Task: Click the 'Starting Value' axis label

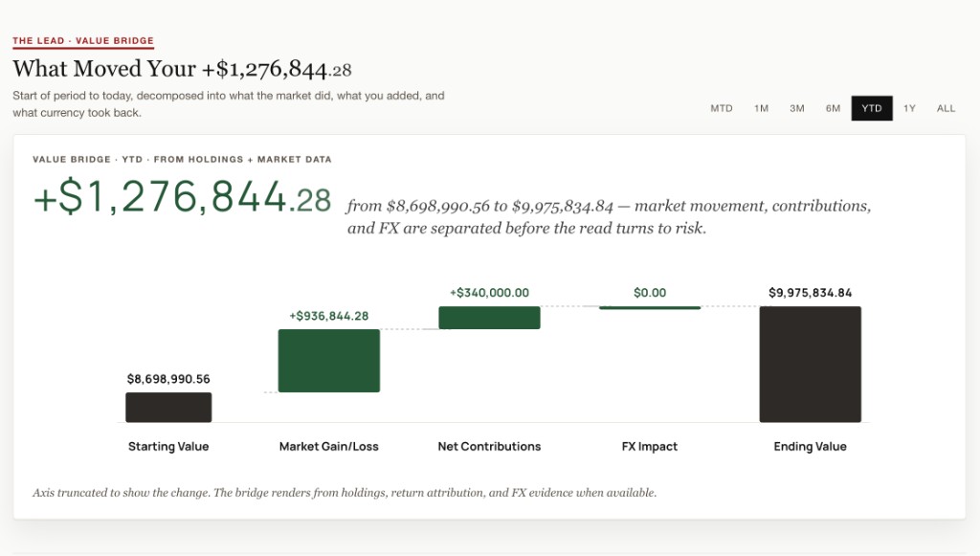Action: pyautogui.click(x=168, y=447)
